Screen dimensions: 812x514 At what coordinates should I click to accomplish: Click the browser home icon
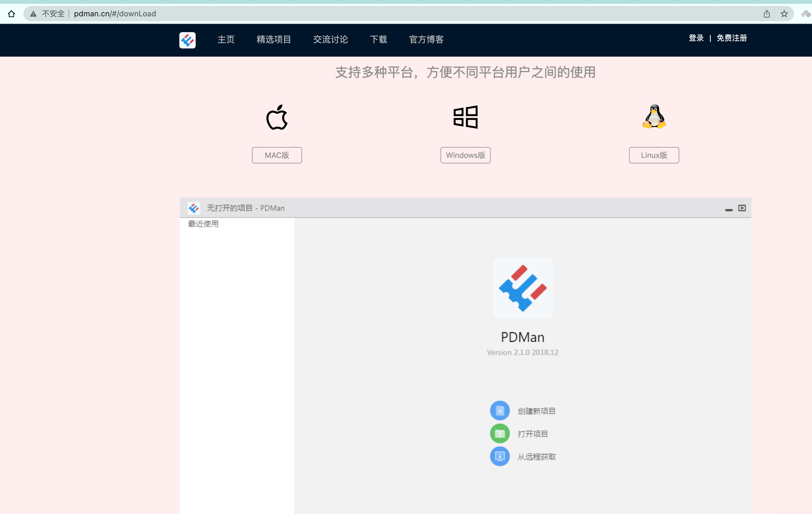tap(11, 14)
